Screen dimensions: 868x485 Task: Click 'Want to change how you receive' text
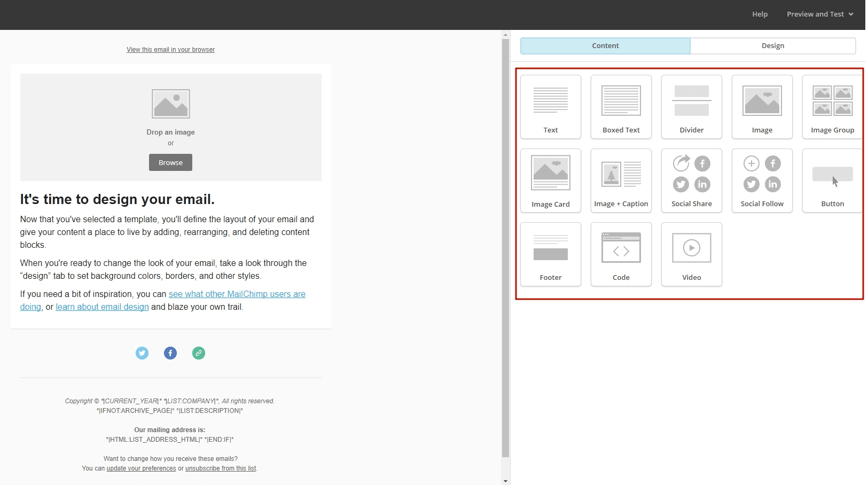pos(170,459)
